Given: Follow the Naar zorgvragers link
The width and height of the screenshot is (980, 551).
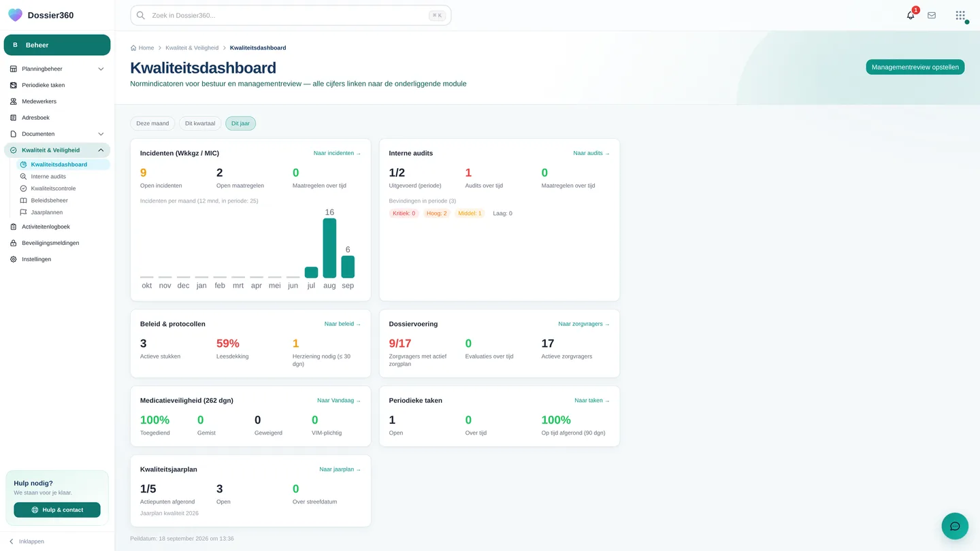Looking at the screenshot, I should (x=584, y=324).
